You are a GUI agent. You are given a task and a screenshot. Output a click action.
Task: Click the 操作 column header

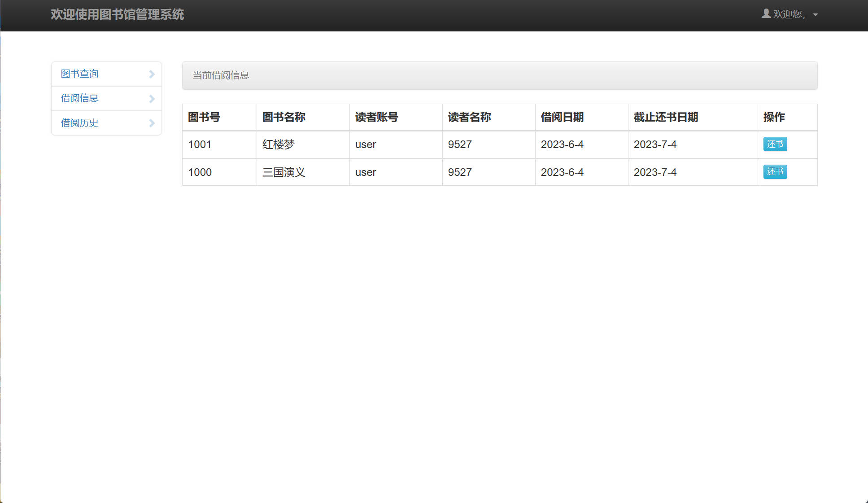click(x=774, y=118)
